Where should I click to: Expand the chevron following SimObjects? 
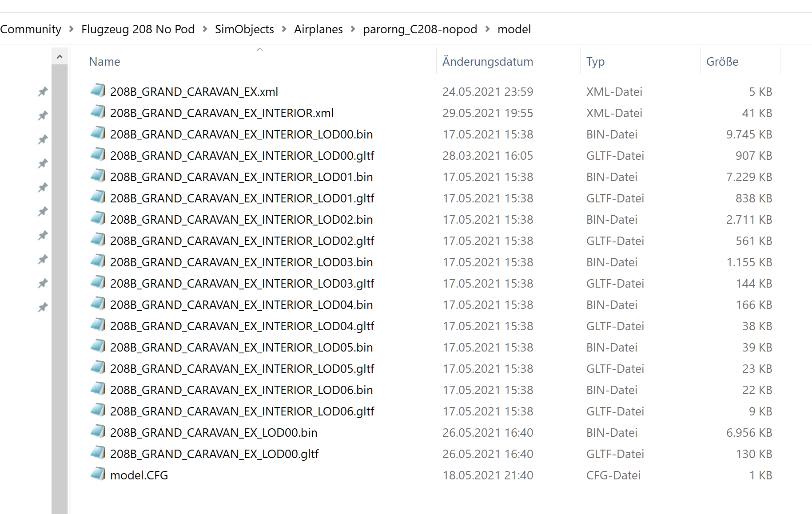284,29
